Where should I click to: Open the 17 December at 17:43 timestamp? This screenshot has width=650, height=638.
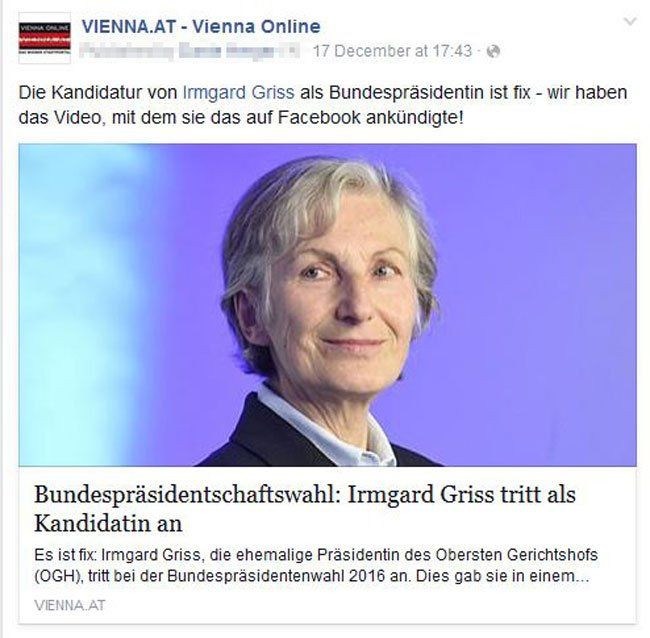392,51
